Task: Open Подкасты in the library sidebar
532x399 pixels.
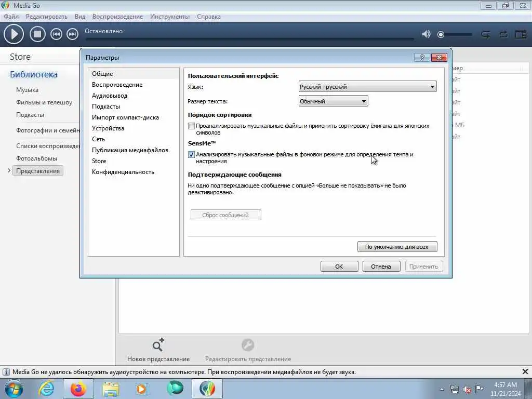Action: (x=30, y=115)
